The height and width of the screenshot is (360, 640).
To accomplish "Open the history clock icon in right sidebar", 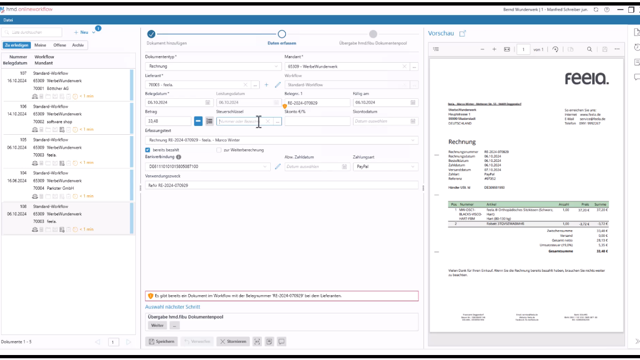I will click(x=636, y=47).
